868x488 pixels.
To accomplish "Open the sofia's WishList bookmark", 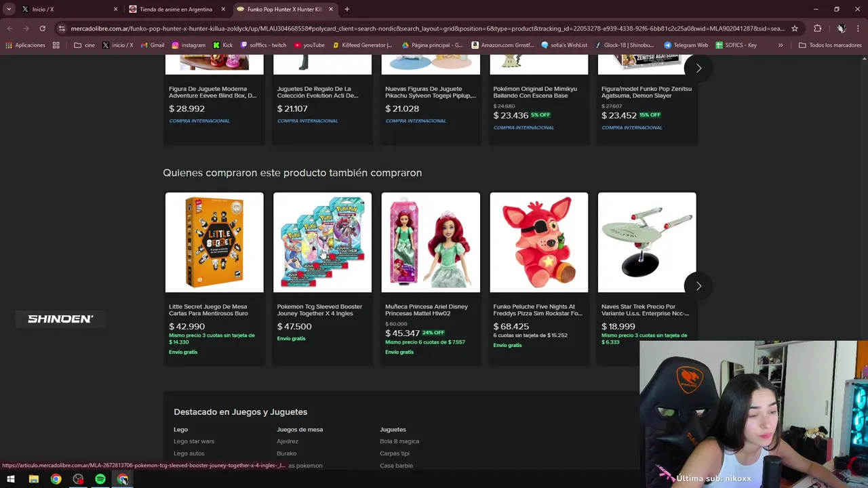I will point(564,45).
